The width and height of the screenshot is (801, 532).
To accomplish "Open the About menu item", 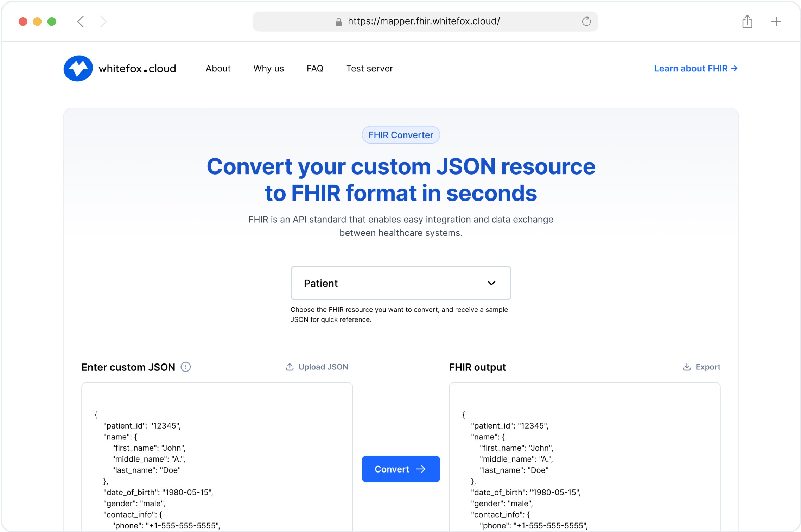I will (218, 69).
